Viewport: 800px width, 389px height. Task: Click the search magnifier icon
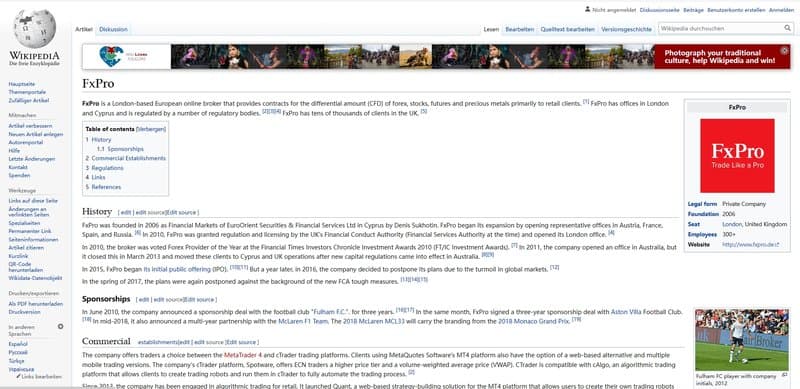click(x=788, y=29)
